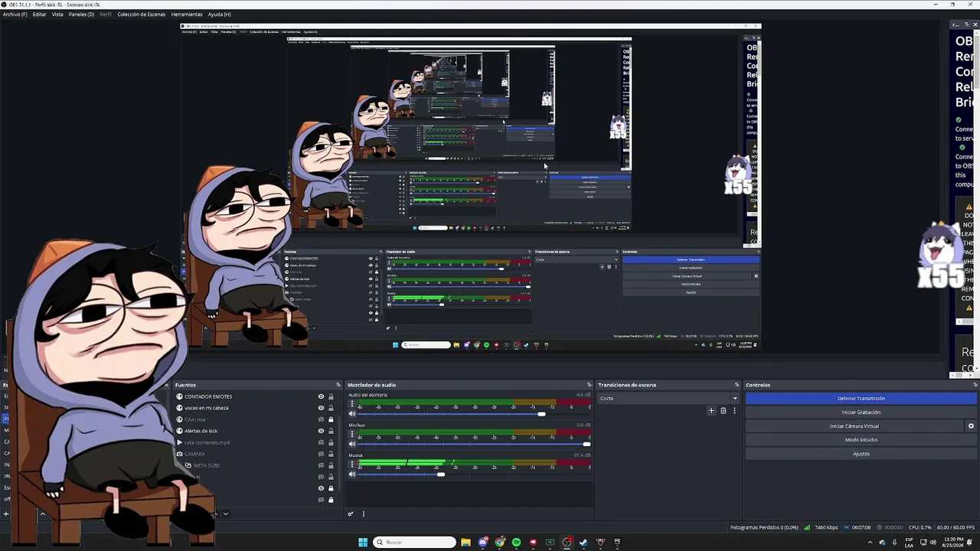Undock the Controles panel

(975, 385)
